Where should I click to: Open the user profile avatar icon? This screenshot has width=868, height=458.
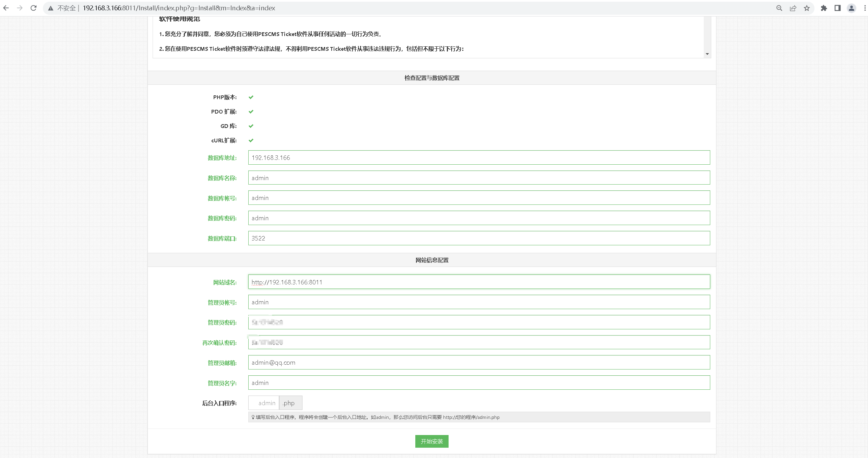pos(851,8)
